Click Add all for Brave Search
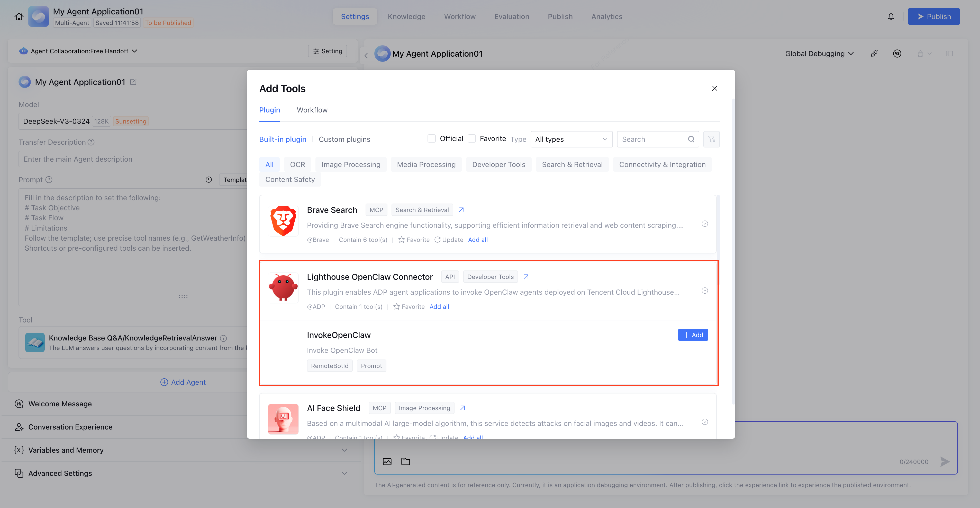 [x=477, y=240]
